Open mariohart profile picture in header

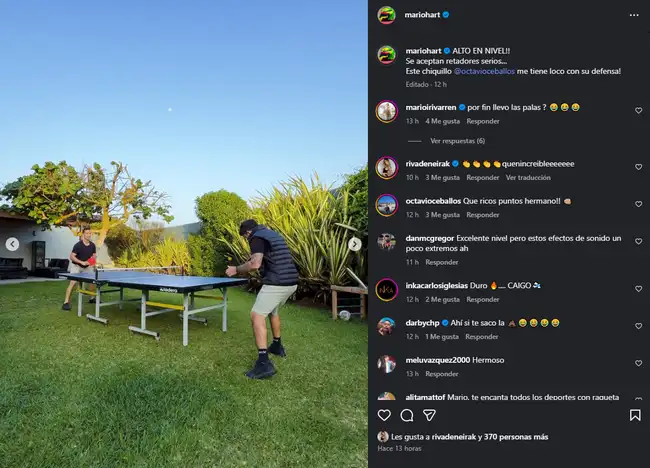click(x=386, y=15)
